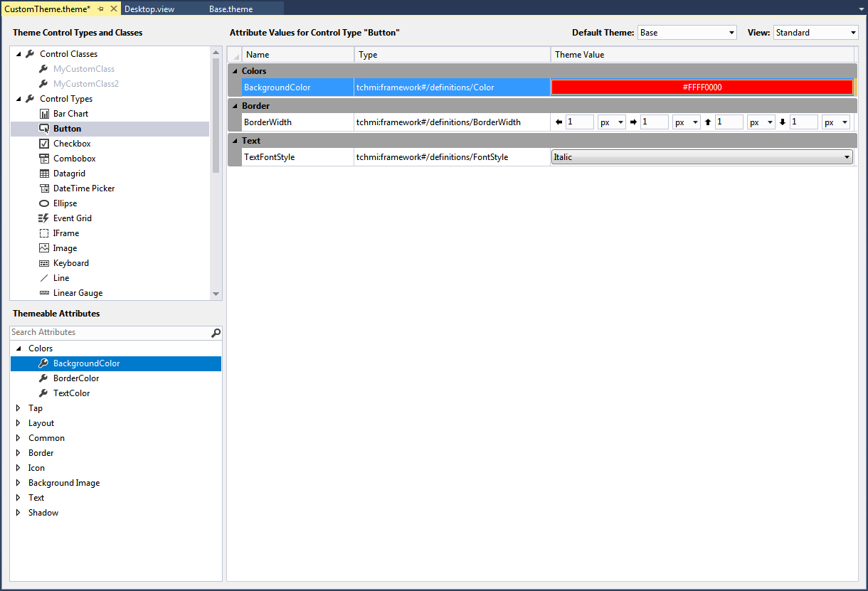Select the Button control type
Screen dimensions: 868x591
point(110,129)
